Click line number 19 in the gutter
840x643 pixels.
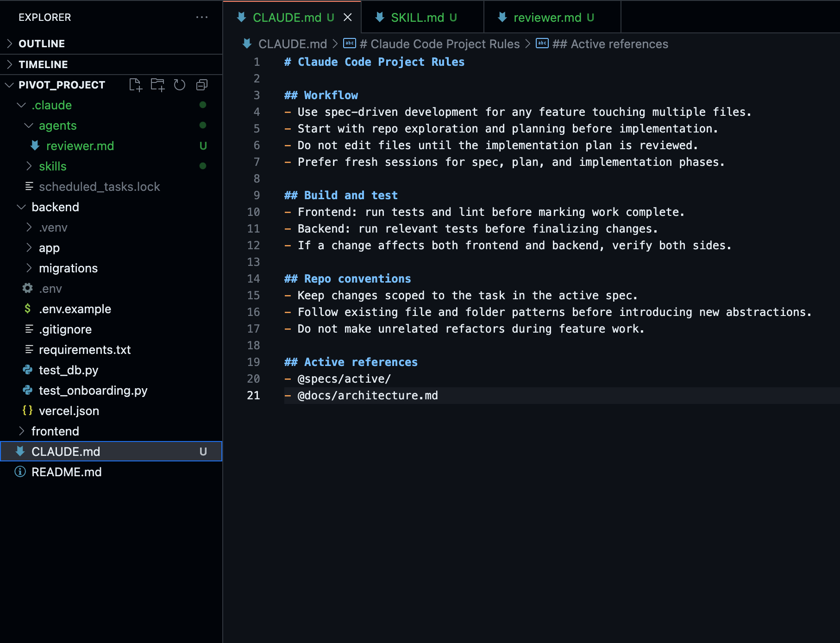click(x=253, y=362)
